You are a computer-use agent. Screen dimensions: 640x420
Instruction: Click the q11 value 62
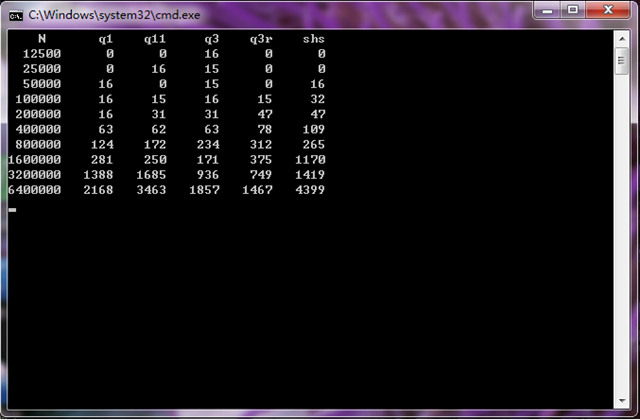[159, 129]
